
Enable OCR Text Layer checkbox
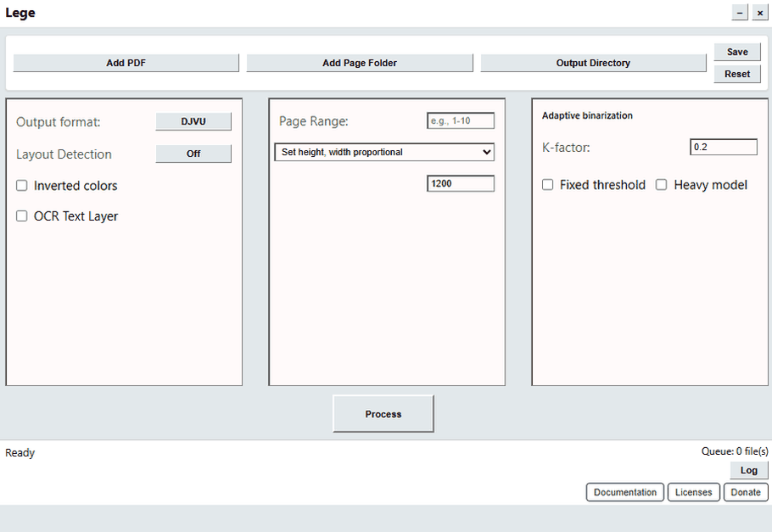point(22,216)
